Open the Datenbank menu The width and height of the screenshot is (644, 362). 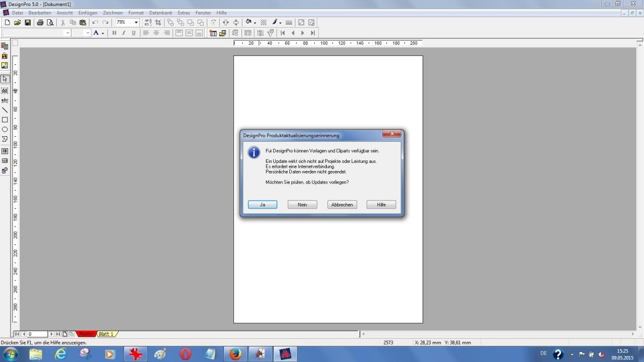(x=160, y=13)
